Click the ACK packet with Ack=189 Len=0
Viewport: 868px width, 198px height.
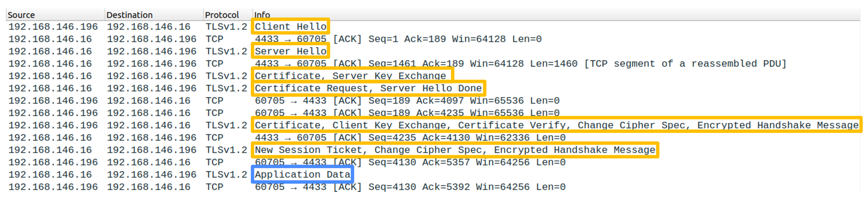[x=398, y=39]
